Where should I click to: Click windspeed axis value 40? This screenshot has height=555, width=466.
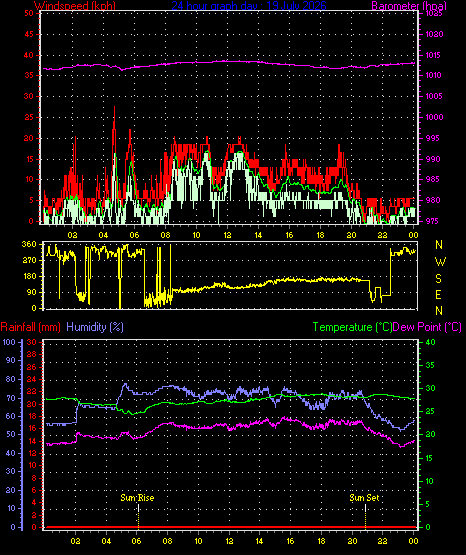[29, 55]
